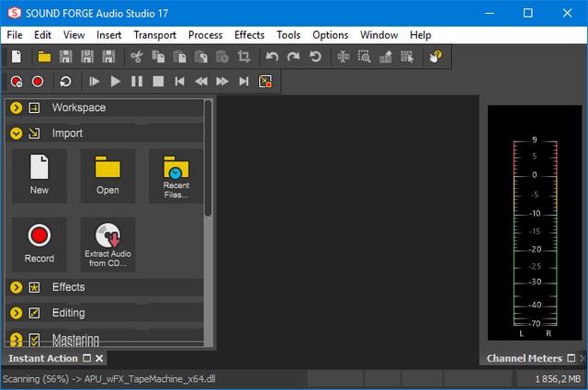Screen dimensions: 588x390
Task: Click the New tile in Import section
Action: pos(40,175)
